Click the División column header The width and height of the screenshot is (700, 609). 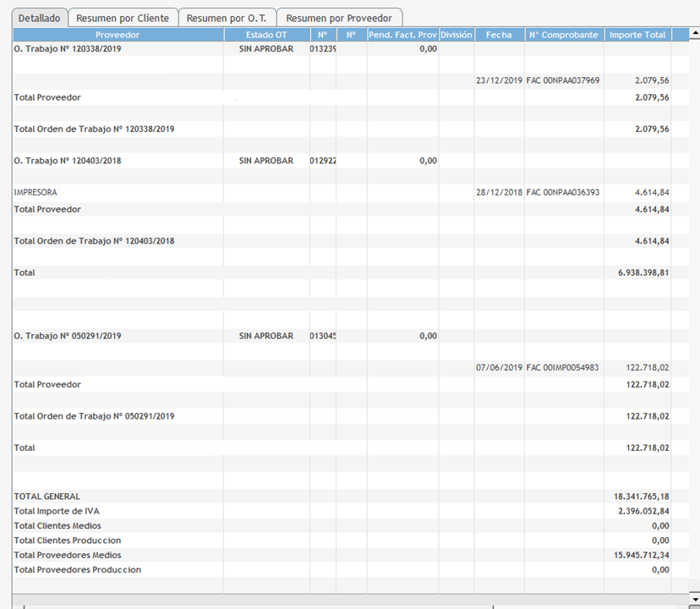coord(457,36)
